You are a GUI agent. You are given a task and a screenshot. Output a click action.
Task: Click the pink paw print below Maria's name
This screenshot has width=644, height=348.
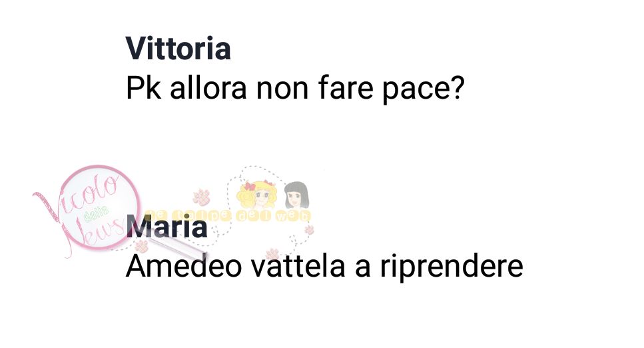141,246
